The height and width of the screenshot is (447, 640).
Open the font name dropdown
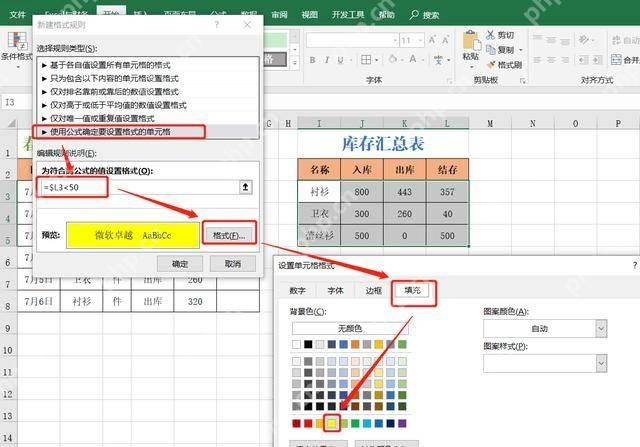(x=395, y=40)
